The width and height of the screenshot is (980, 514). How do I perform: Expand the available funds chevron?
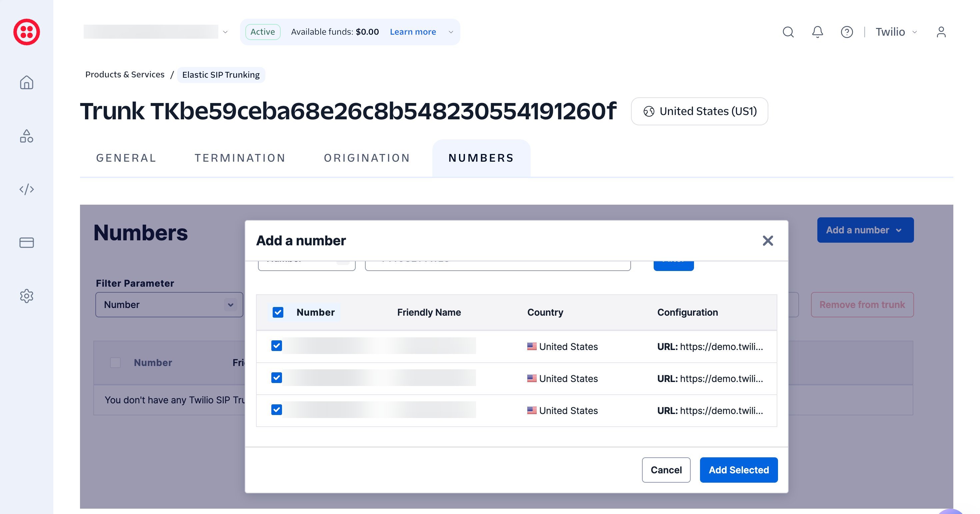(x=451, y=32)
